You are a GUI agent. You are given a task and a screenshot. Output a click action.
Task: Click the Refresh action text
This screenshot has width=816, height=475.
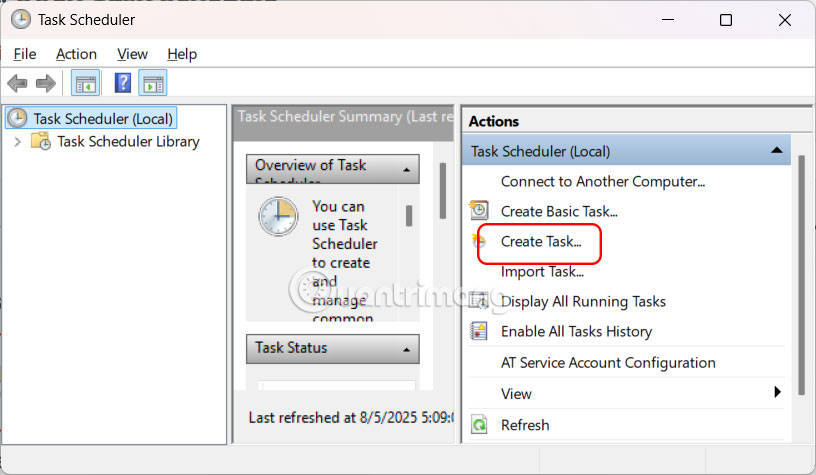pyautogui.click(x=525, y=425)
